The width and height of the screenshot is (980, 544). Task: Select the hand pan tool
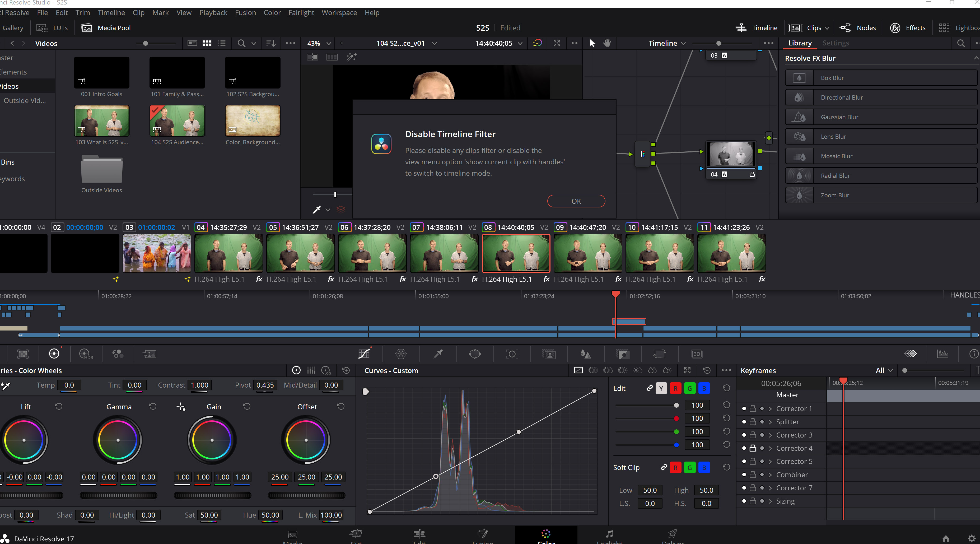[x=607, y=43]
